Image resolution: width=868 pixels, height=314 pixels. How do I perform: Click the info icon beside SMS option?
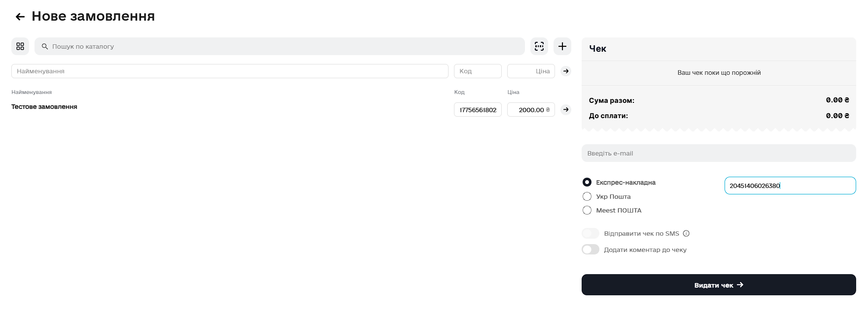point(686,234)
